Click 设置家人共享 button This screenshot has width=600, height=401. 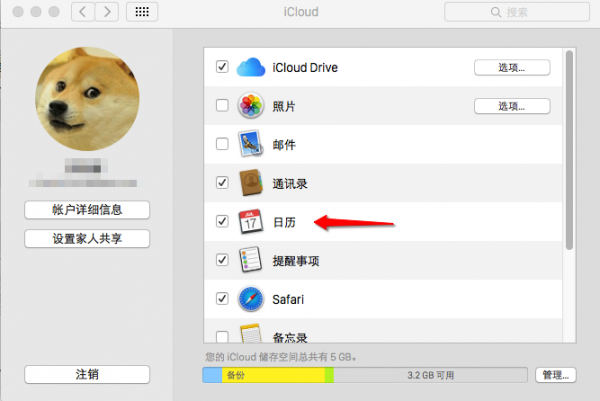[87, 239]
